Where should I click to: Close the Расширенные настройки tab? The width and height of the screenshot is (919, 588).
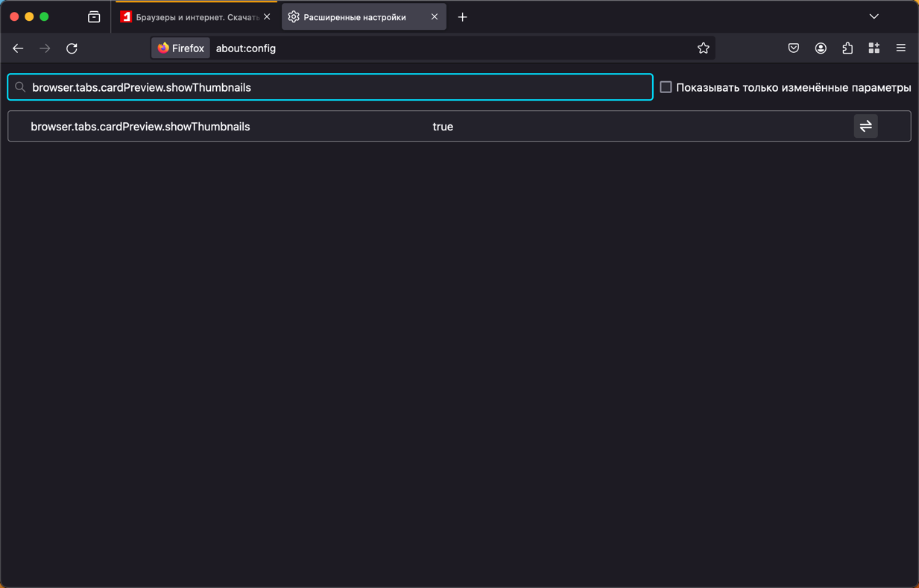pyautogui.click(x=435, y=17)
